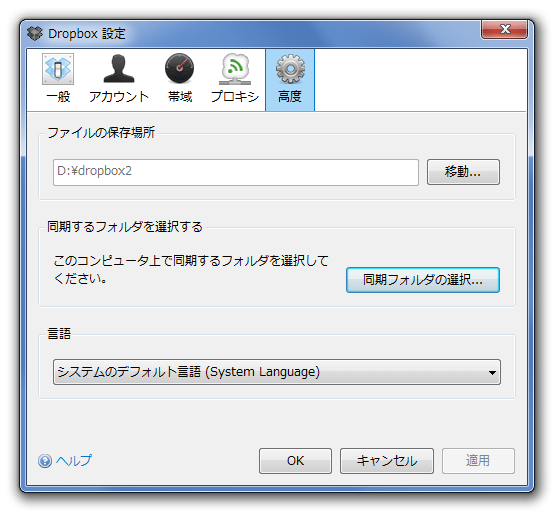Open 同期フォルダの選択... dialog
Screen dimensions: 556x515
click(423, 280)
